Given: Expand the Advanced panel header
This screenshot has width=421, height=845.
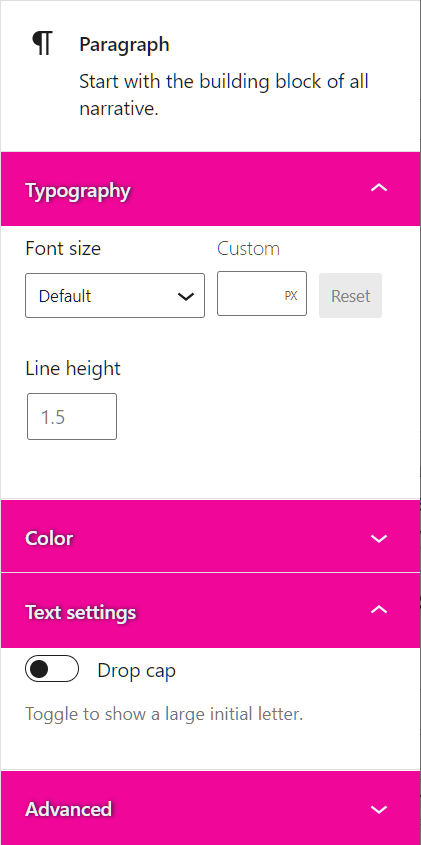Looking at the screenshot, I should 210,808.
